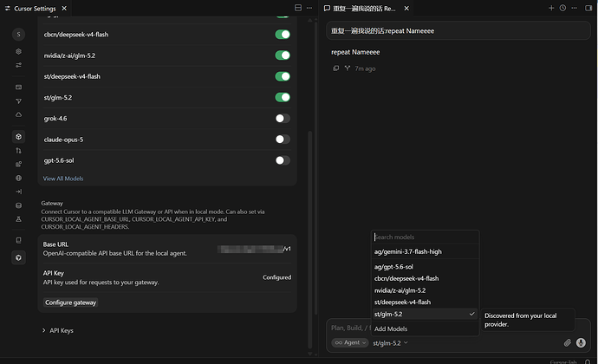598x364 pixels.
Task: Click the Cursor Tab status bar entry
Action: [x=563, y=361]
